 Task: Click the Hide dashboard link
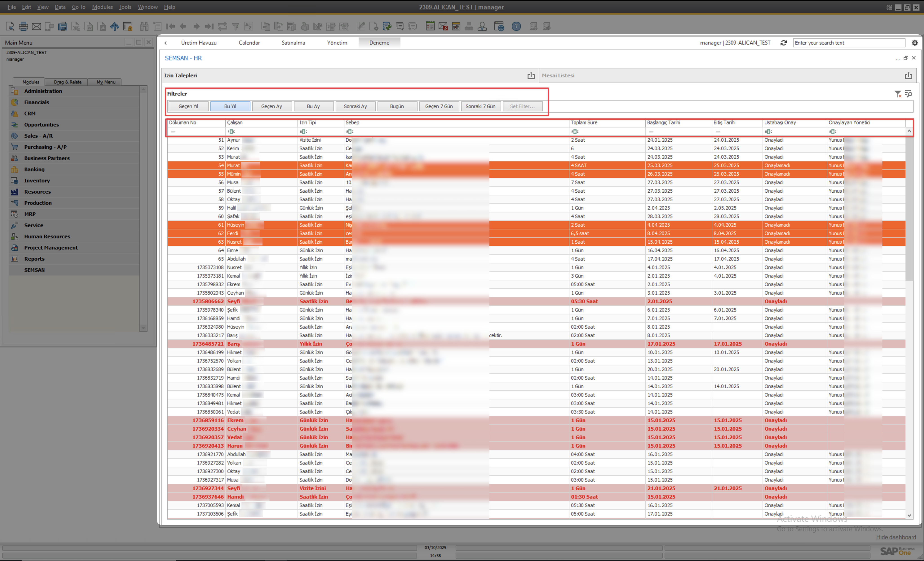[896, 537]
